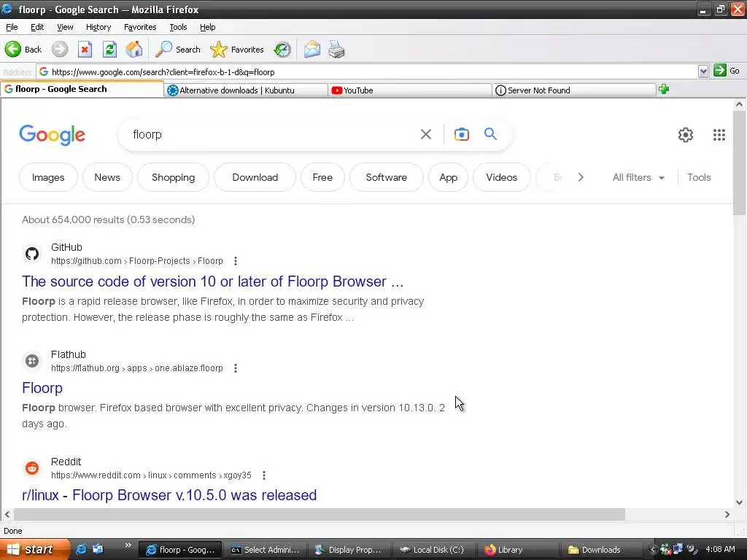This screenshot has width=747, height=560.
Task: Click the green Go arrow button
Action: 720,71
